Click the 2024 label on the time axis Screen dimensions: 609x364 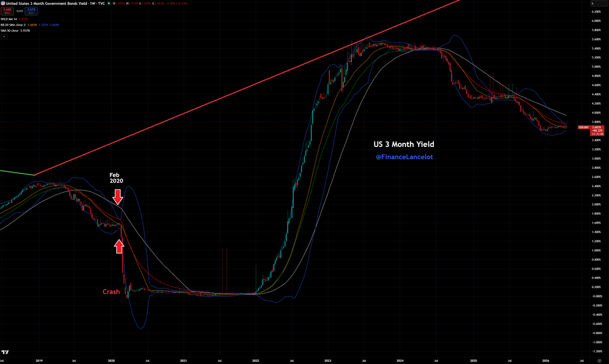coord(400,360)
